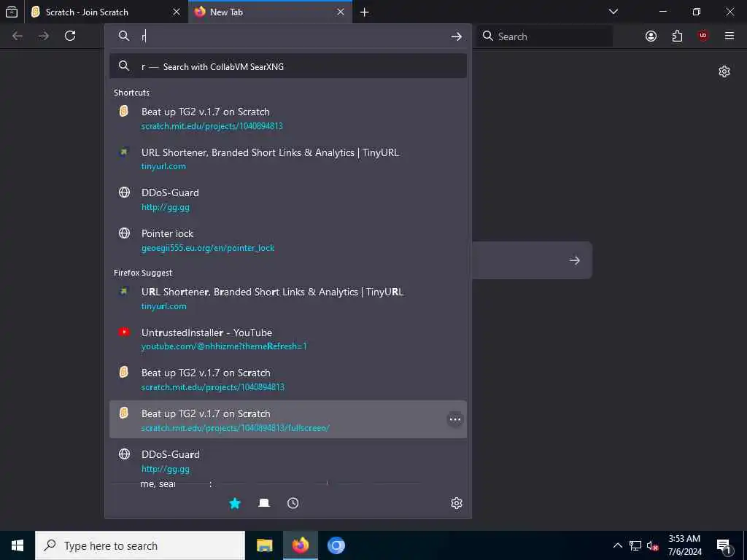Open the network tray icon
Image resolution: width=747 pixels, height=560 pixels.
(635, 545)
